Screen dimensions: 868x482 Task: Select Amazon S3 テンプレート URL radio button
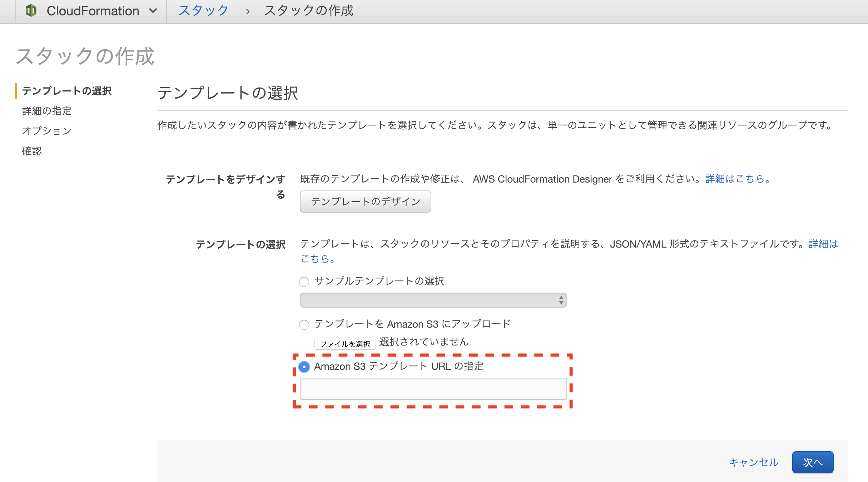tap(304, 367)
